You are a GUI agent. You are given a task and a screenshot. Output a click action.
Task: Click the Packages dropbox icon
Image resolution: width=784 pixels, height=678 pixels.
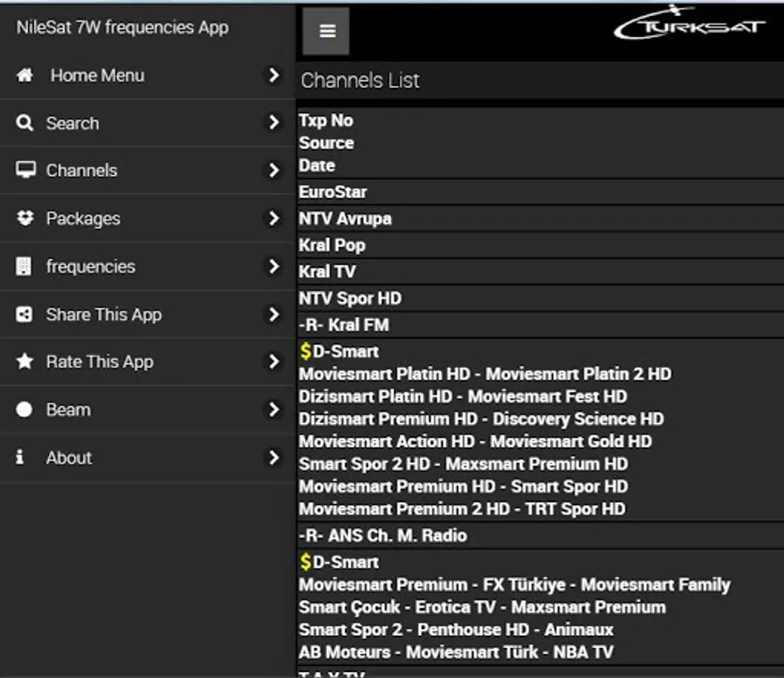(x=25, y=218)
